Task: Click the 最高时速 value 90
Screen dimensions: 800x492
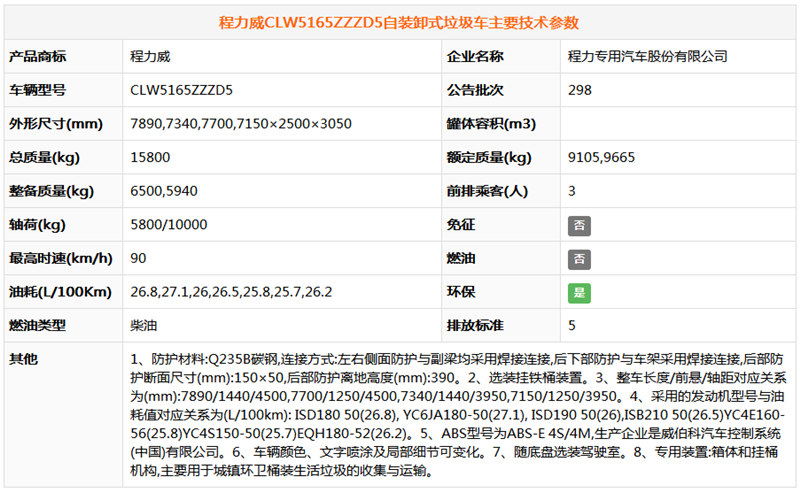Action: pyautogui.click(x=139, y=259)
